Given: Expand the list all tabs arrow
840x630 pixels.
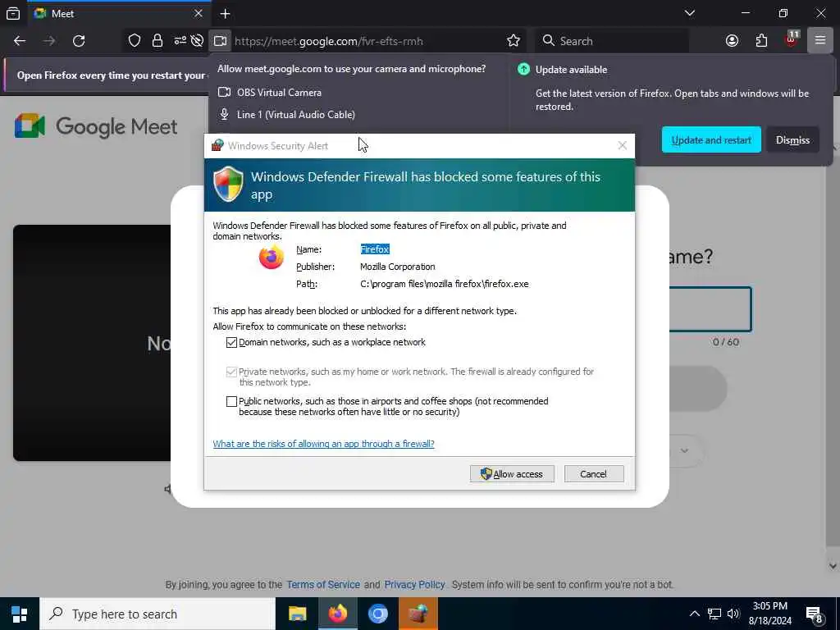Looking at the screenshot, I should point(690,13).
